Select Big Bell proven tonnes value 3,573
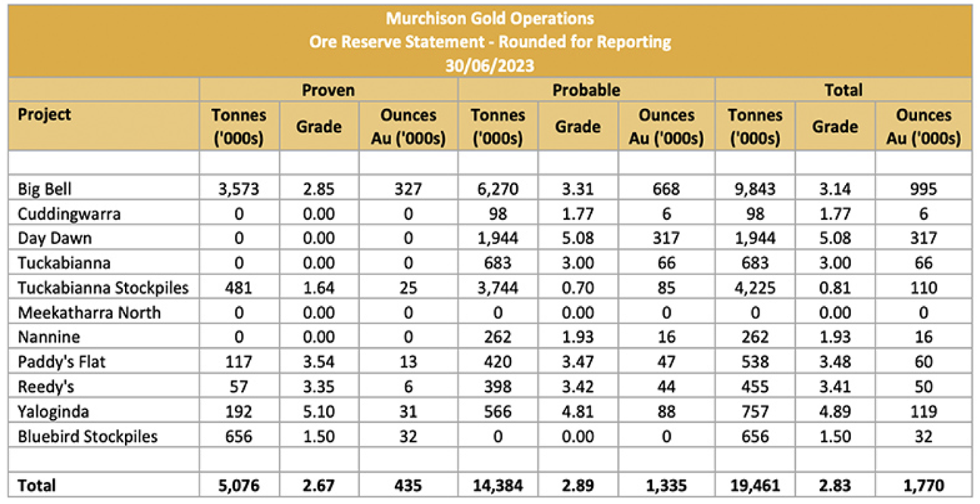 [x=239, y=189]
